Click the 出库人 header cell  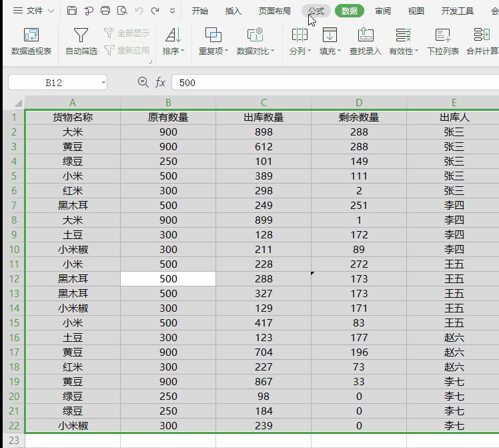coord(454,118)
